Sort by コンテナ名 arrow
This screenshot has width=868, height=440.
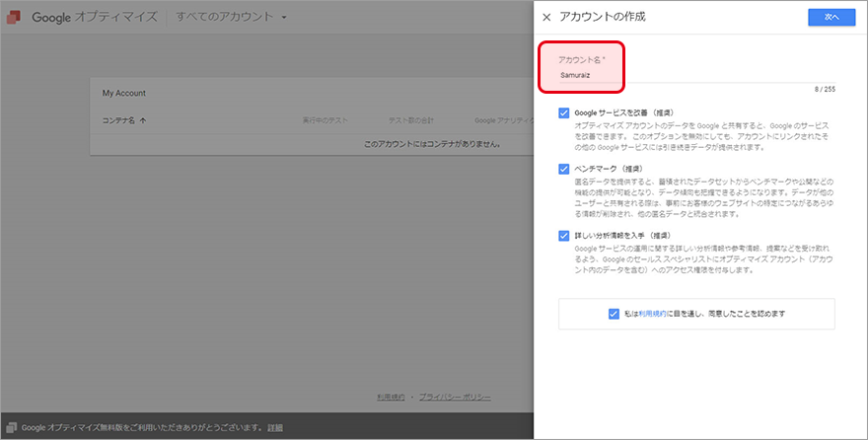[x=143, y=120]
